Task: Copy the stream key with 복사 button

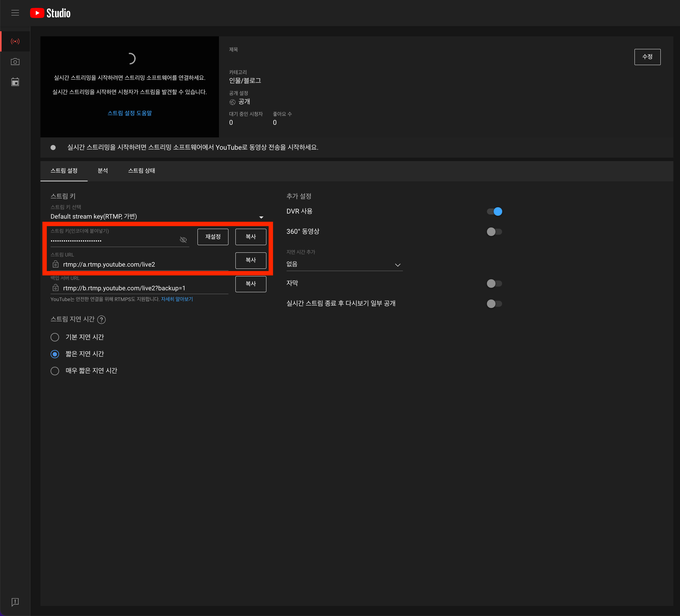Action: click(x=251, y=237)
